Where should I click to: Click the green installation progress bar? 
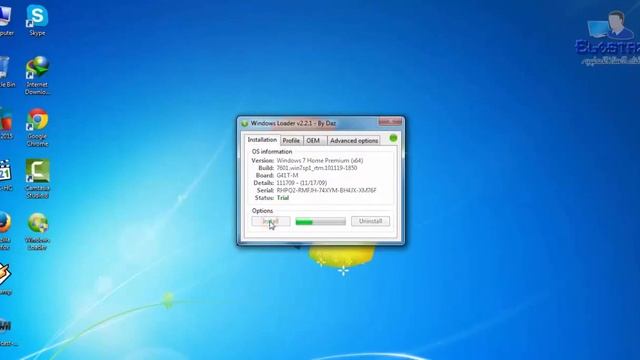(320, 221)
